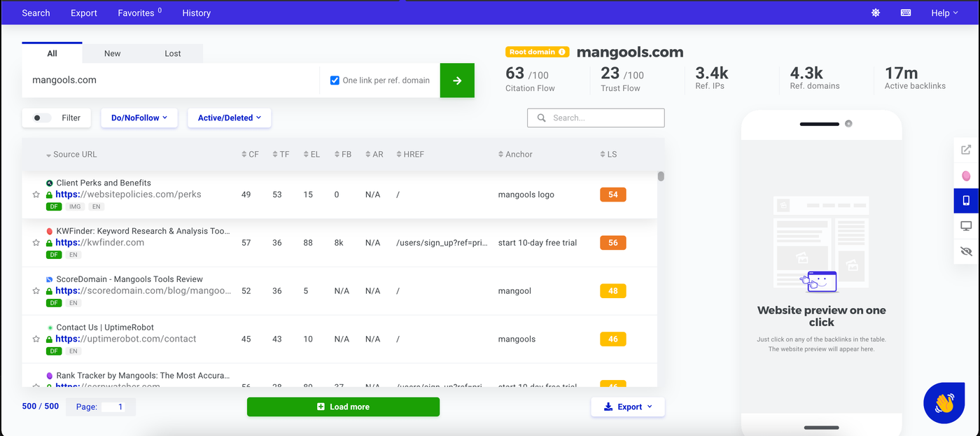Sort by CF column
The width and height of the screenshot is (980, 436).
coord(250,154)
